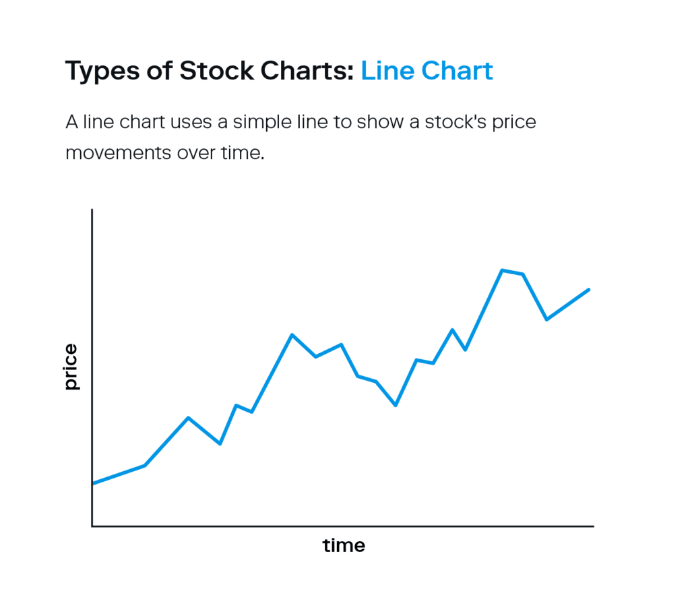Click the right end point of the blue line
690x616 pixels.
coord(589,290)
